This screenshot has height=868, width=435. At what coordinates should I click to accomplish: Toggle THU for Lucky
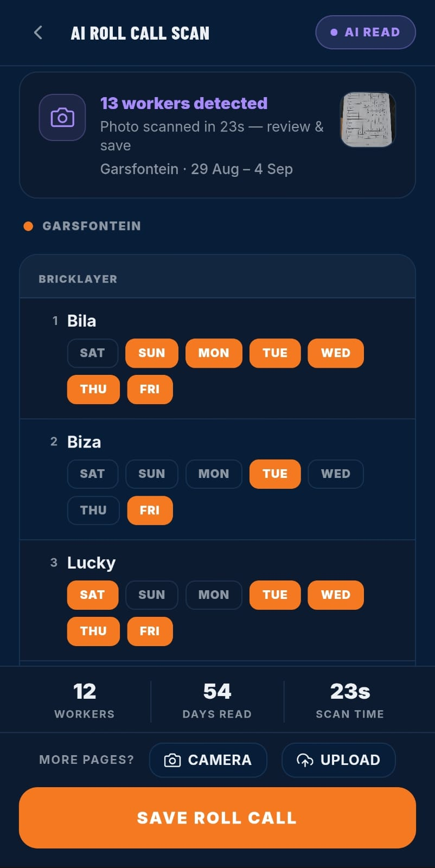93,631
